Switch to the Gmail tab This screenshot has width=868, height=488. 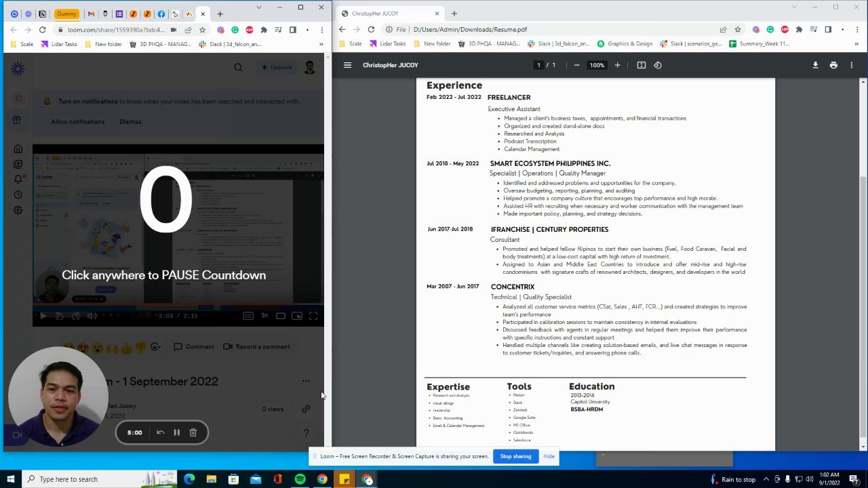click(x=91, y=14)
